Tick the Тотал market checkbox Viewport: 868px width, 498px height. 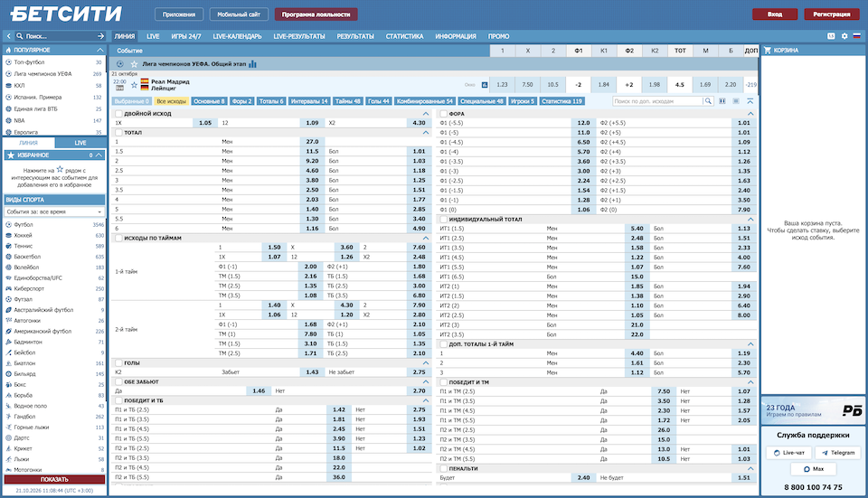tap(118, 133)
